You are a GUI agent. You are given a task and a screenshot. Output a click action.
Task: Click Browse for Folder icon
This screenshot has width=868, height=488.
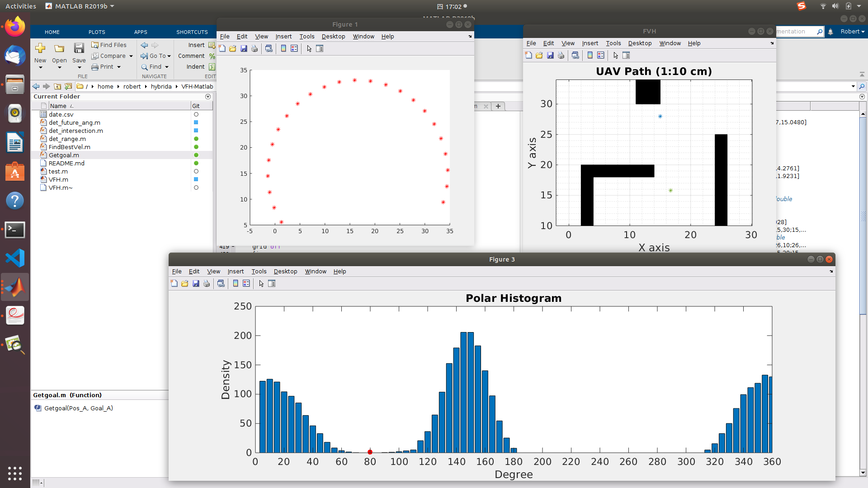(68, 86)
